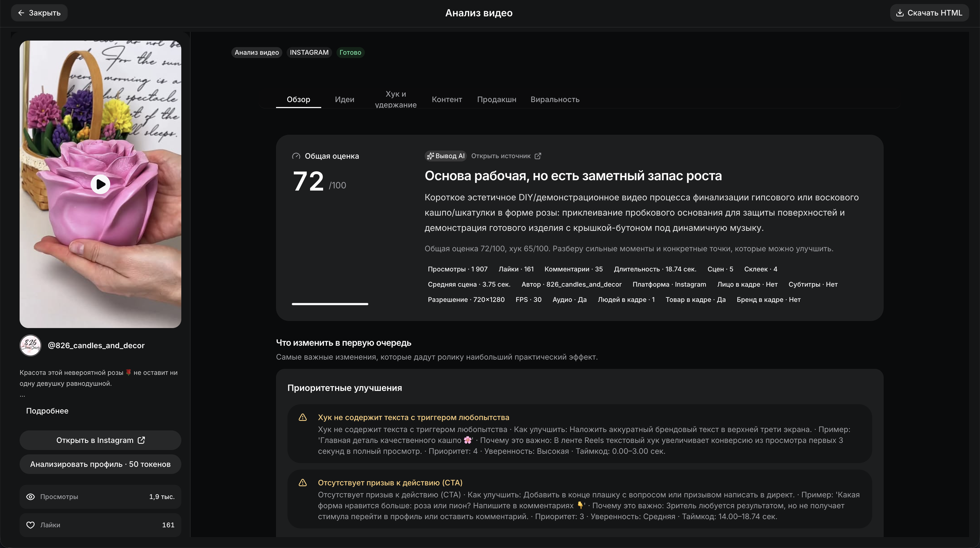The height and width of the screenshot is (548, 980).
Task: Select the Виральность tab
Action: tap(555, 99)
